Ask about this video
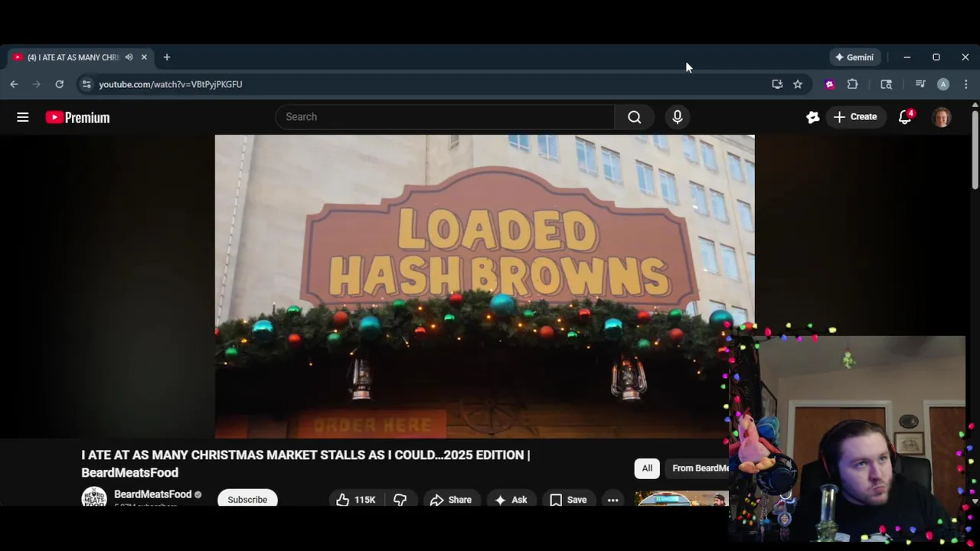The height and width of the screenshot is (551, 980). point(511,499)
